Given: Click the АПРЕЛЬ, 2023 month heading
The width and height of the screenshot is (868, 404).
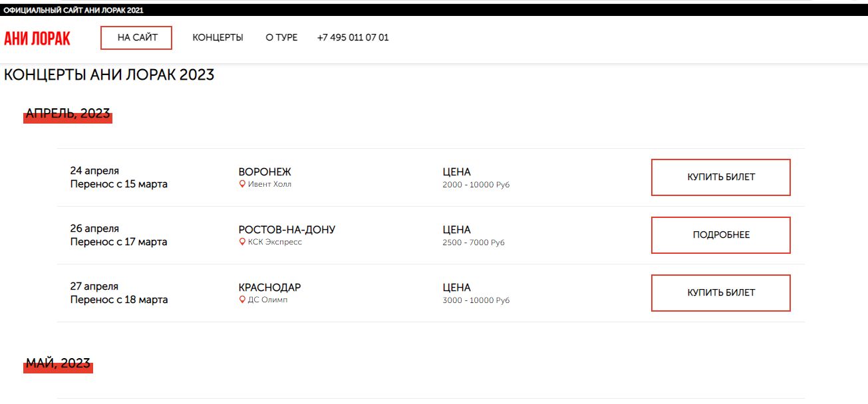Looking at the screenshot, I should [68, 114].
